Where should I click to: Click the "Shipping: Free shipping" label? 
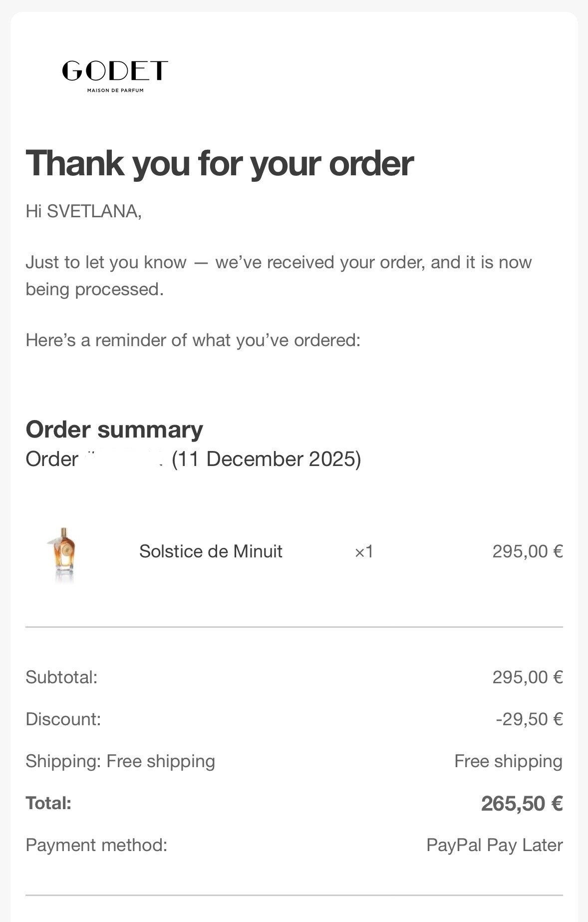[120, 761]
